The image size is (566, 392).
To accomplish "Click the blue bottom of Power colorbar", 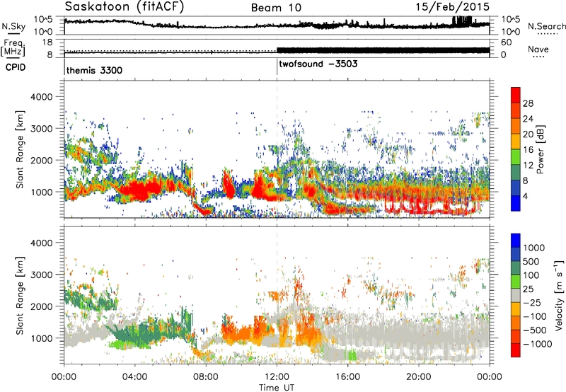I will pos(516,204).
